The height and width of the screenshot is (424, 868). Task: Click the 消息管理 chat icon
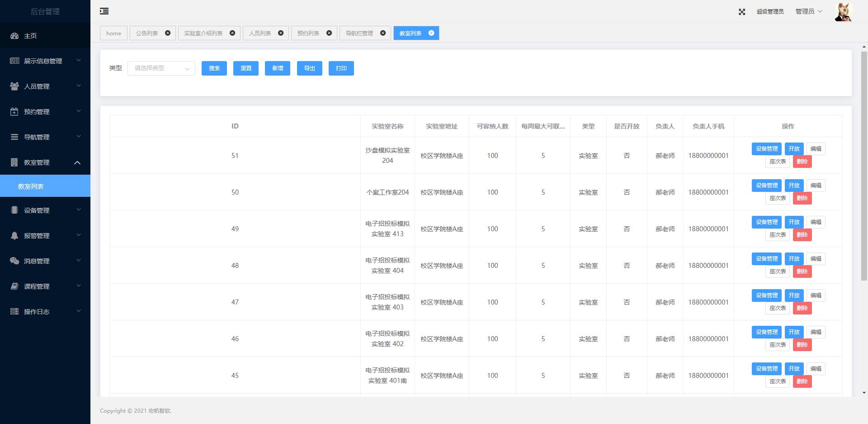14,261
